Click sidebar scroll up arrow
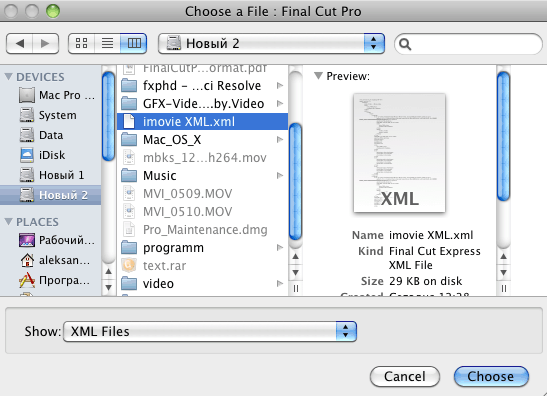This screenshot has height=396, width=547. tap(108, 271)
